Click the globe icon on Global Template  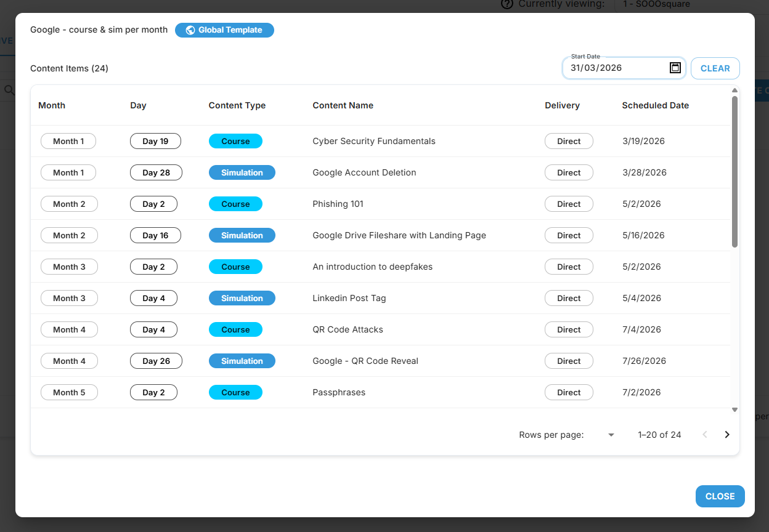tap(190, 30)
